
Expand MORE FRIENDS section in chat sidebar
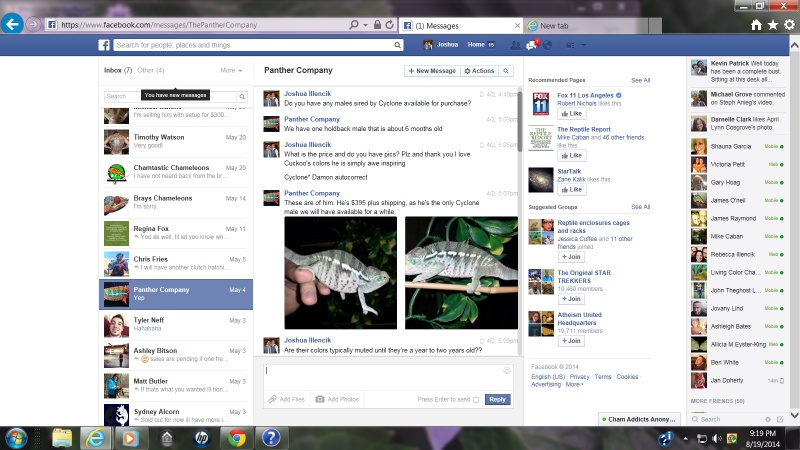tap(717, 401)
